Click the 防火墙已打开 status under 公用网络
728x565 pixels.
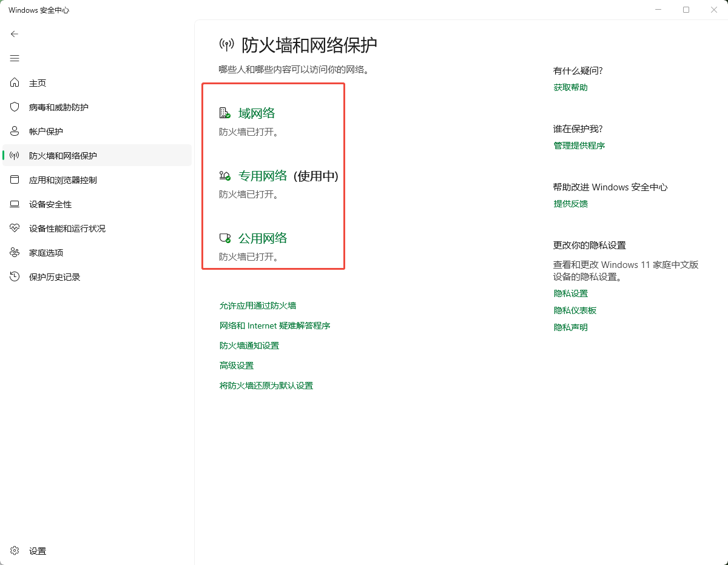249,257
